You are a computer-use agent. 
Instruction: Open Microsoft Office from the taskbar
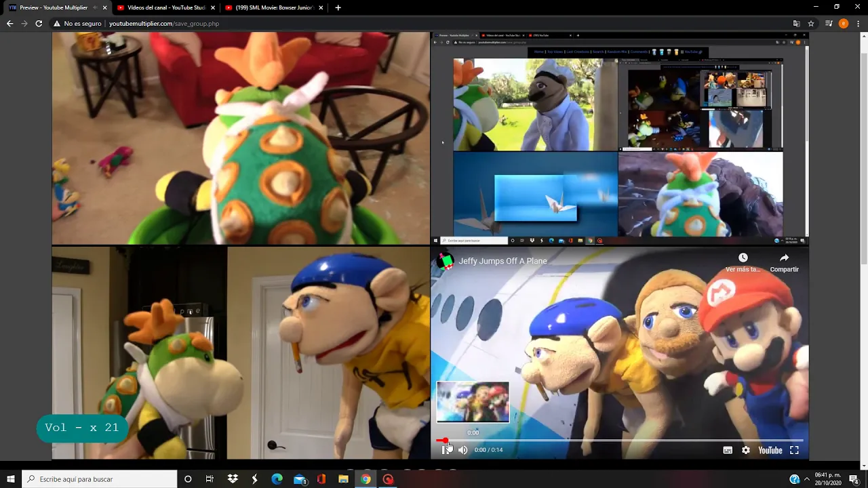[x=321, y=479]
